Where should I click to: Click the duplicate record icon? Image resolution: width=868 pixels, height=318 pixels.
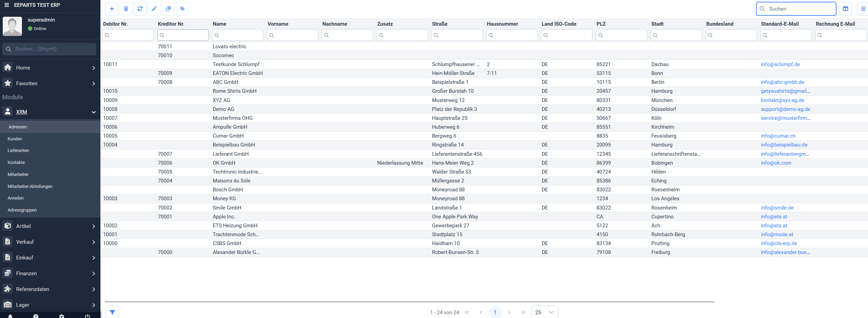click(168, 9)
